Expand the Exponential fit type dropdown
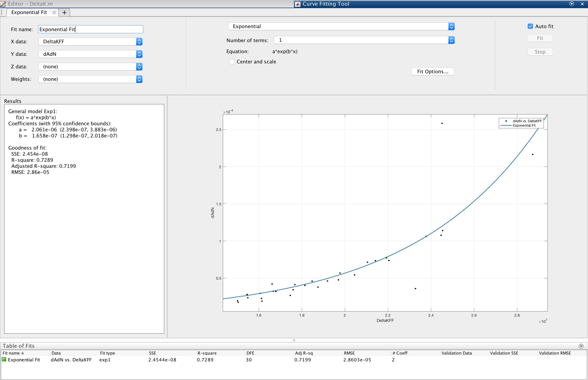The width and height of the screenshot is (588, 380). (x=451, y=26)
